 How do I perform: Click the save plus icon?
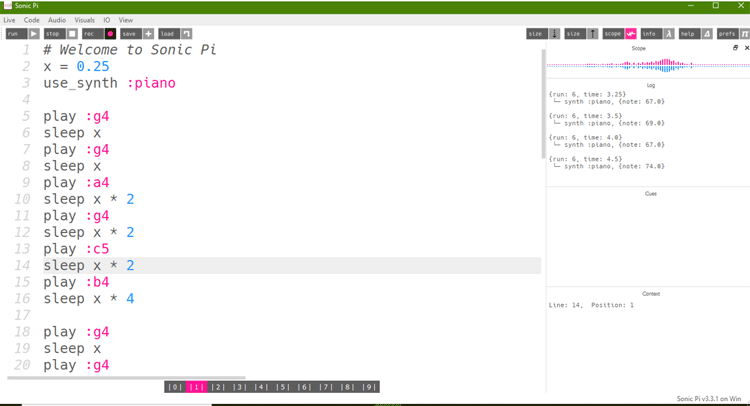click(x=148, y=33)
